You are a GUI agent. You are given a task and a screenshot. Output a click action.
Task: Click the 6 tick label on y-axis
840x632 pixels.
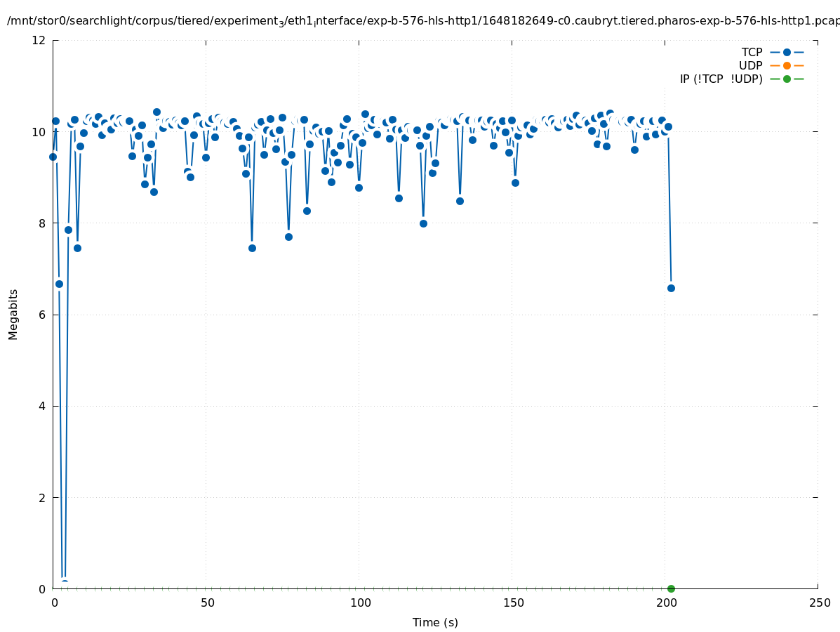[42, 315]
